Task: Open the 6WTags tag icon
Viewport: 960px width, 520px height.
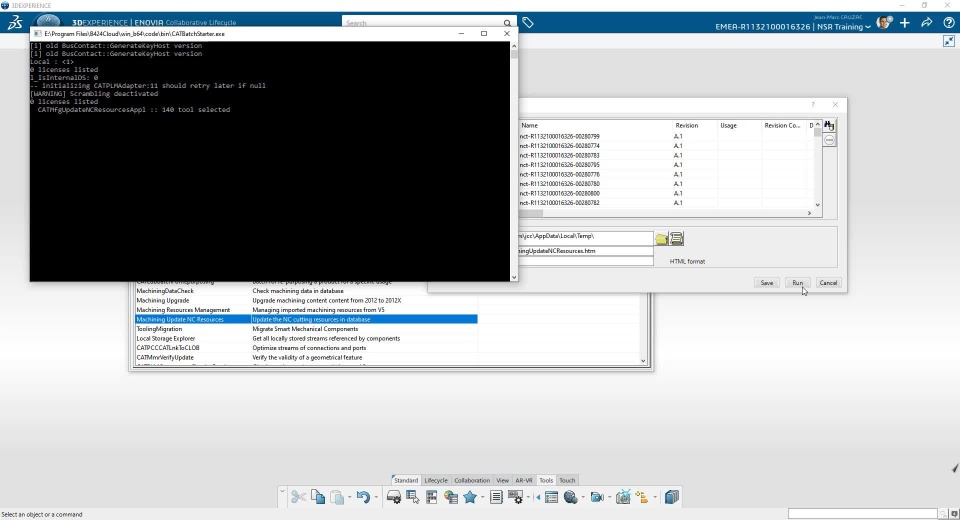Action: pyautogui.click(x=528, y=23)
